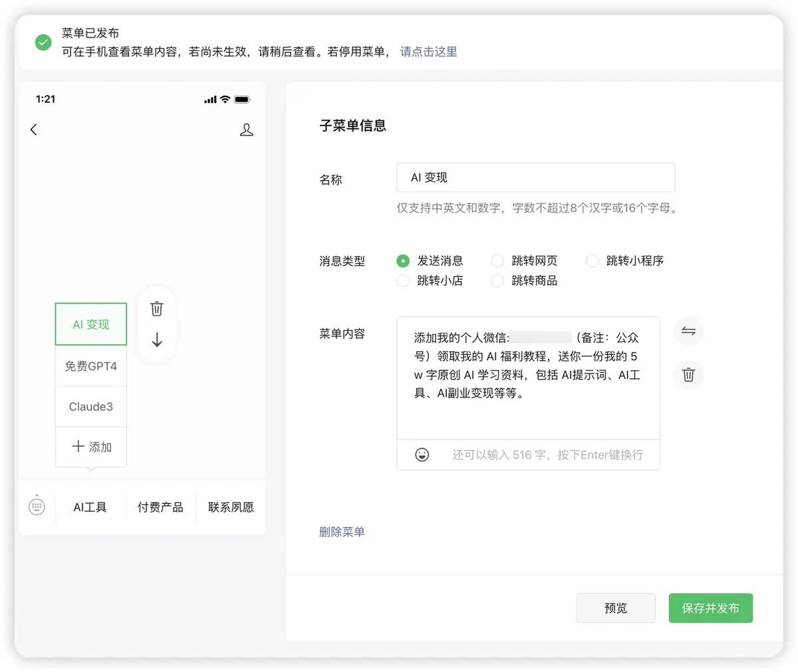798x672 pixels.
Task: Click the swap content type arrows icon
Action: (x=688, y=331)
